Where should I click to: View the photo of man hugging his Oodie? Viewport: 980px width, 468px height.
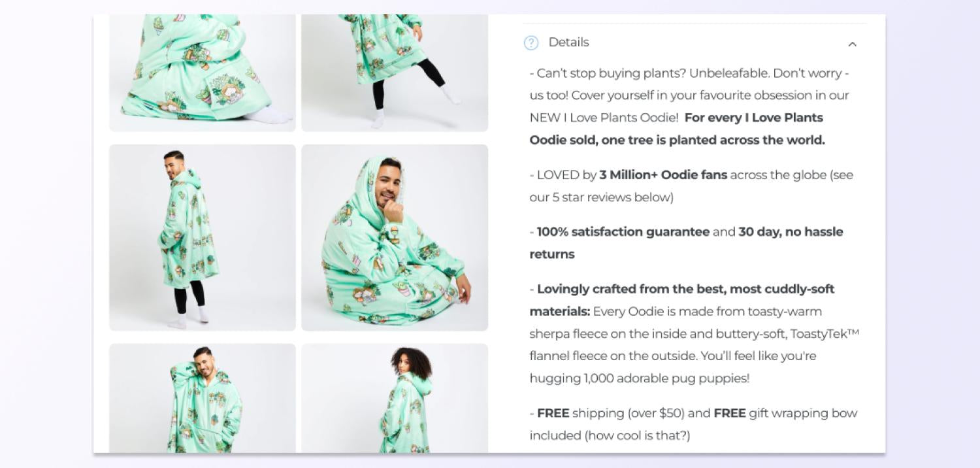[x=203, y=398]
